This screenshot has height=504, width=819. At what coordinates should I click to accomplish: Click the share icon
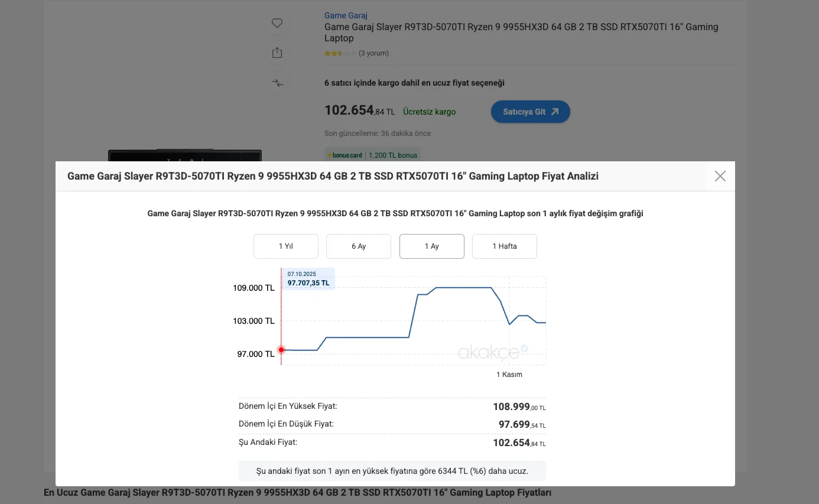277,53
